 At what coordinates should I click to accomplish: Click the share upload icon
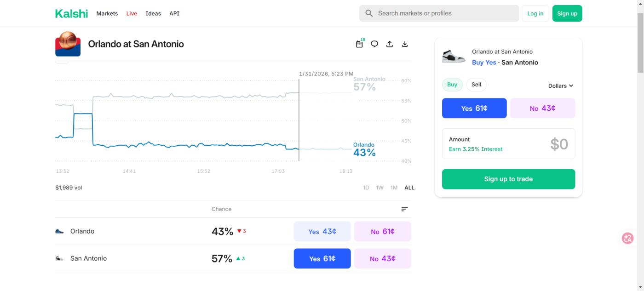[390, 44]
